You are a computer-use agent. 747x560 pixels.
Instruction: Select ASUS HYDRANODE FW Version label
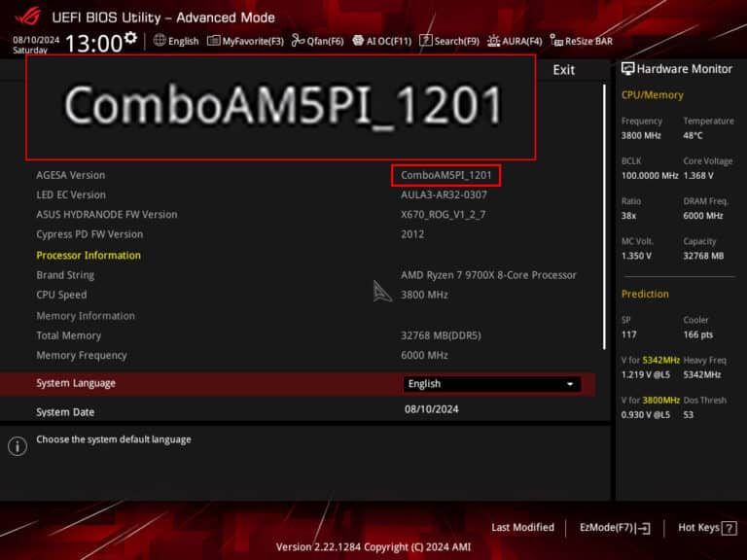pyautogui.click(x=107, y=214)
